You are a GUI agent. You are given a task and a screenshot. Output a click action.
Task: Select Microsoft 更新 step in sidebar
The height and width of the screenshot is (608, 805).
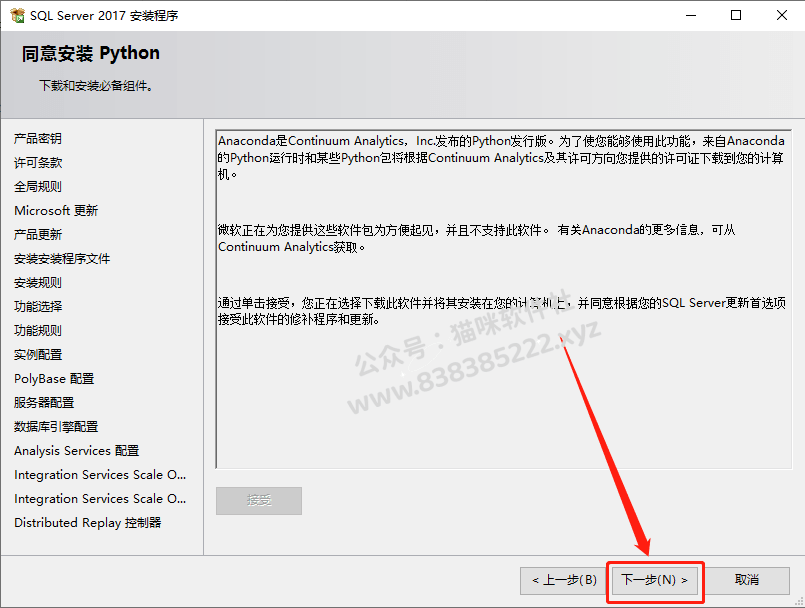pyautogui.click(x=56, y=211)
